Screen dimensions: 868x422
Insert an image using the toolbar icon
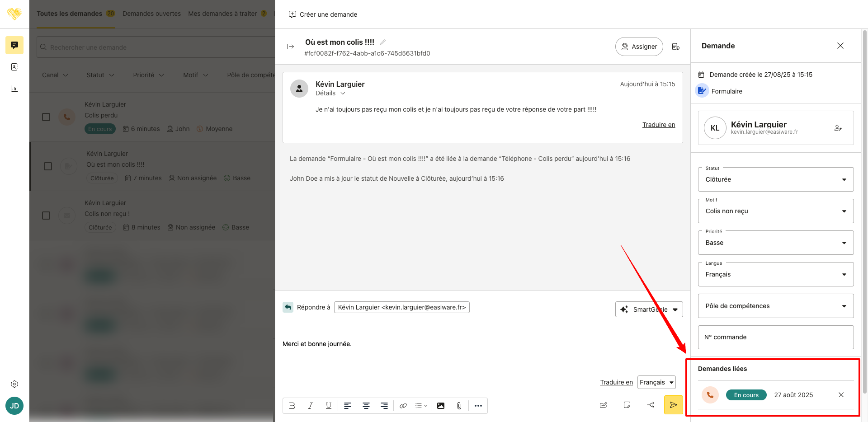440,406
